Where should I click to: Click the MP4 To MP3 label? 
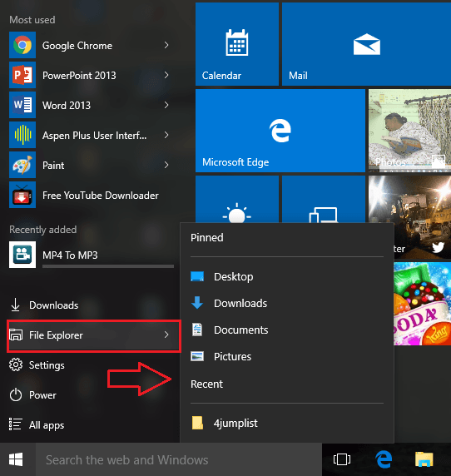tap(70, 255)
